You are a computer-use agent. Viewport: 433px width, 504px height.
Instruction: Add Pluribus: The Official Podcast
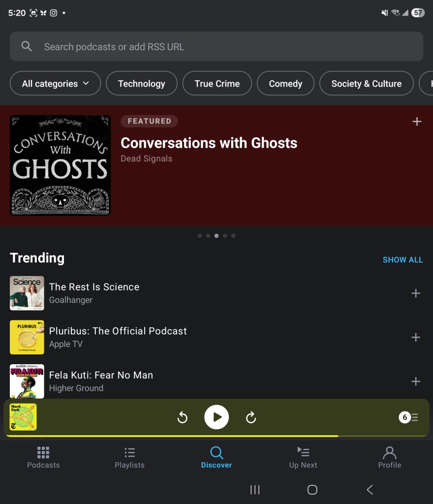coord(416,338)
